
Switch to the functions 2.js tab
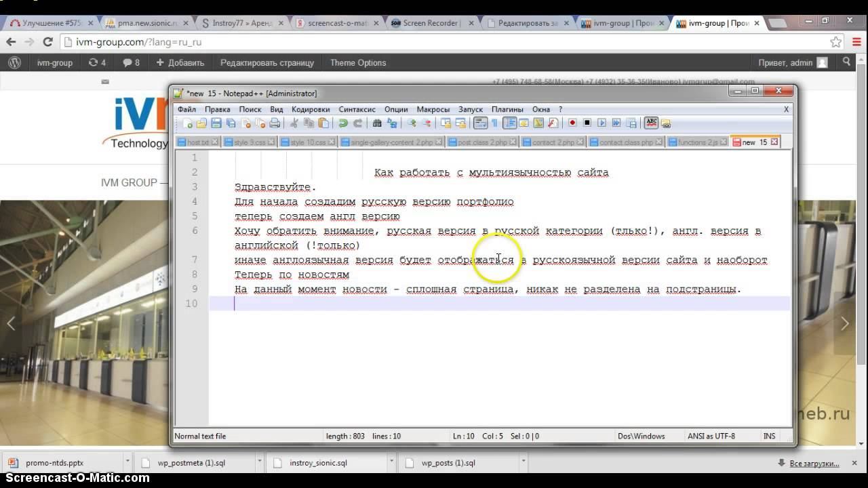698,142
